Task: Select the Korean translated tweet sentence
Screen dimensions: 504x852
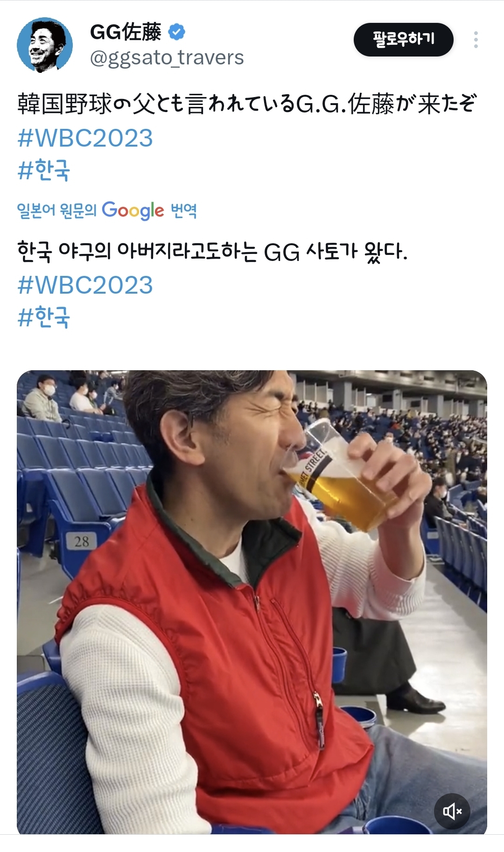Action: pos(212,252)
